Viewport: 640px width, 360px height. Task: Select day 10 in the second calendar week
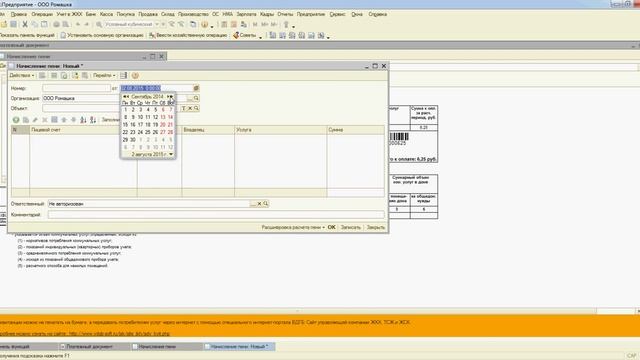140,117
